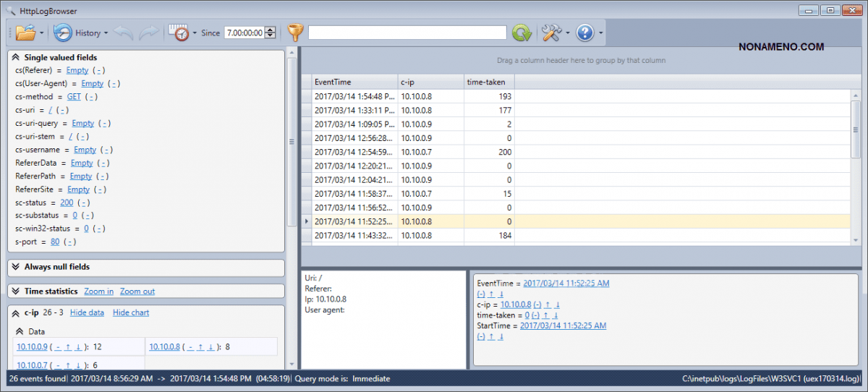868x392 pixels.
Task: Click the undo back arrow icon
Action: coord(124,33)
